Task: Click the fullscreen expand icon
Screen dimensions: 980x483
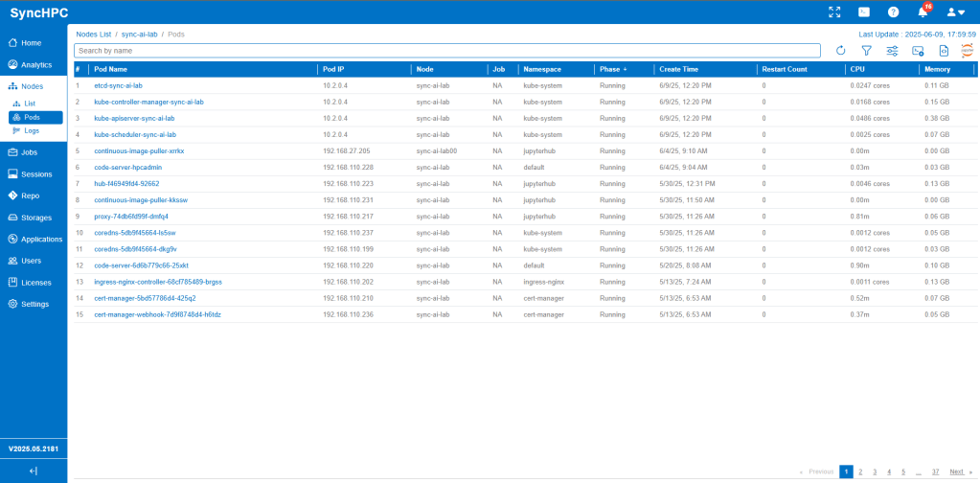Action: (x=834, y=12)
